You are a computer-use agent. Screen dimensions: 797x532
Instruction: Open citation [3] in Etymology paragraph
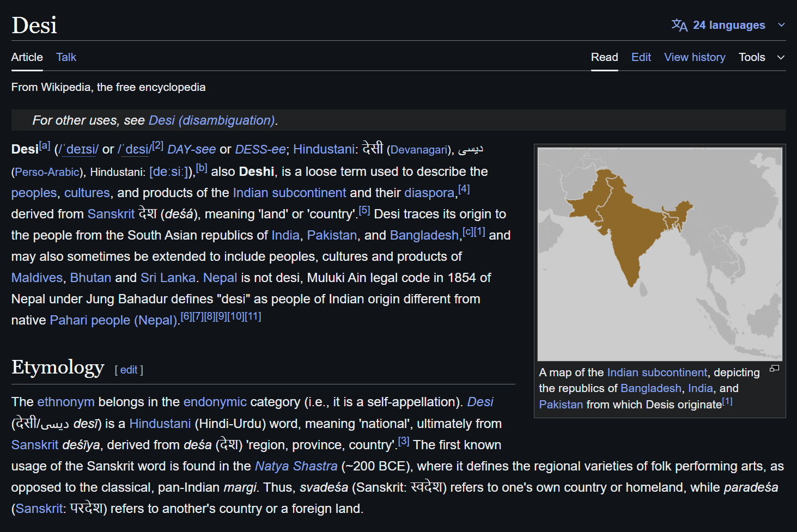click(404, 441)
